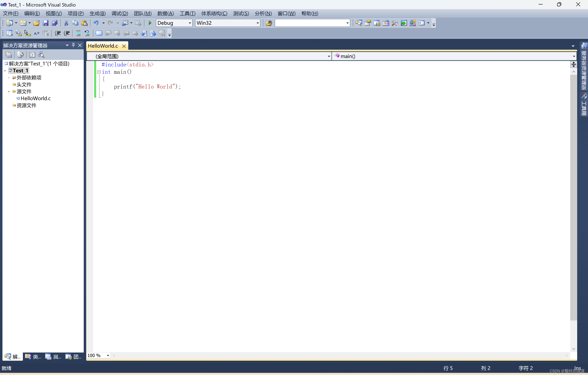Open the 100 % zoom level dropdown
Image resolution: width=588 pixels, height=375 pixels.
tap(108, 355)
